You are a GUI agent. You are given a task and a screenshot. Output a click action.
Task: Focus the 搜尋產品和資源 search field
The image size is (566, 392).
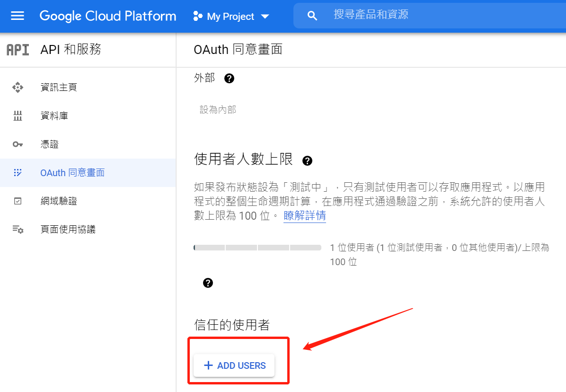tap(430, 16)
